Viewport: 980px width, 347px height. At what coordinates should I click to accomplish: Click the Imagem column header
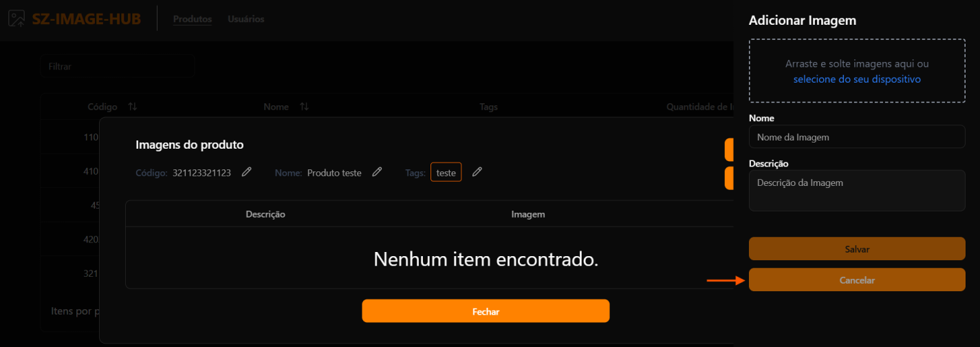528,214
